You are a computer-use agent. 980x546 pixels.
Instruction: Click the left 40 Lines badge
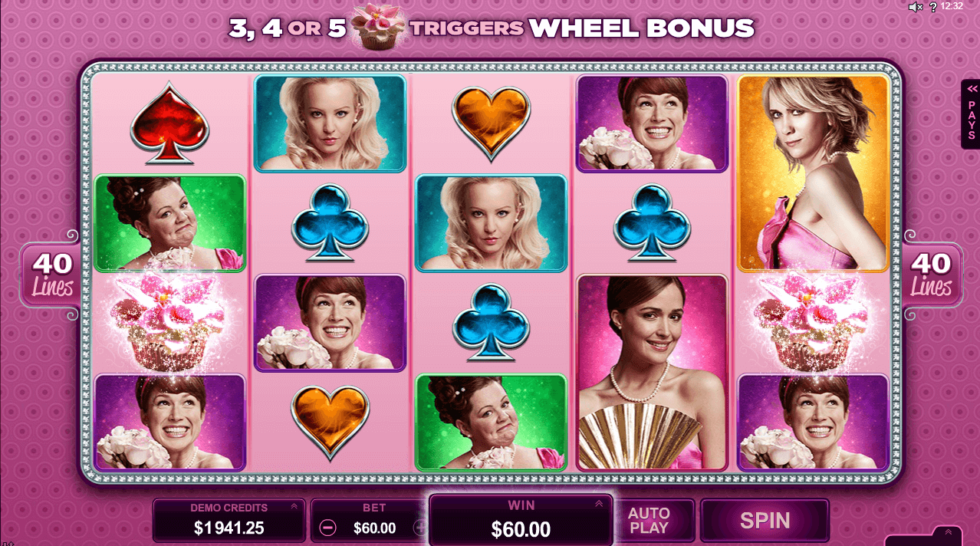click(x=52, y=275)
